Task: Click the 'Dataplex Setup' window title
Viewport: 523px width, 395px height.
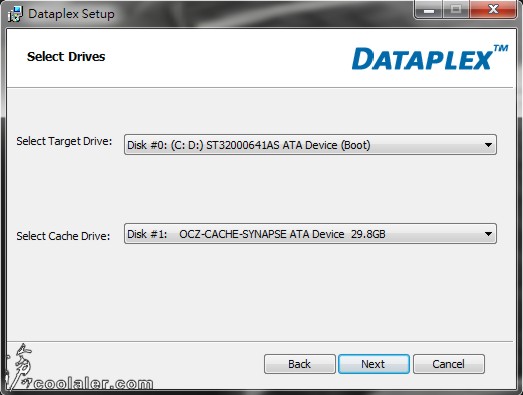Action: [71, 14]
